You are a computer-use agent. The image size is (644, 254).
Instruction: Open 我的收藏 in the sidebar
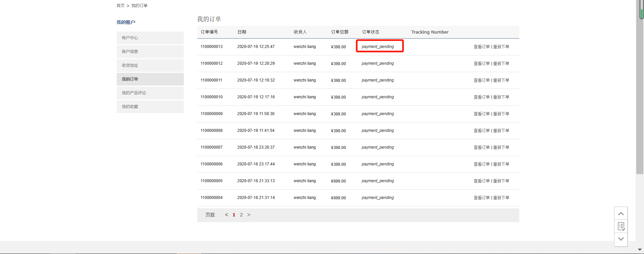click(150, 107)
